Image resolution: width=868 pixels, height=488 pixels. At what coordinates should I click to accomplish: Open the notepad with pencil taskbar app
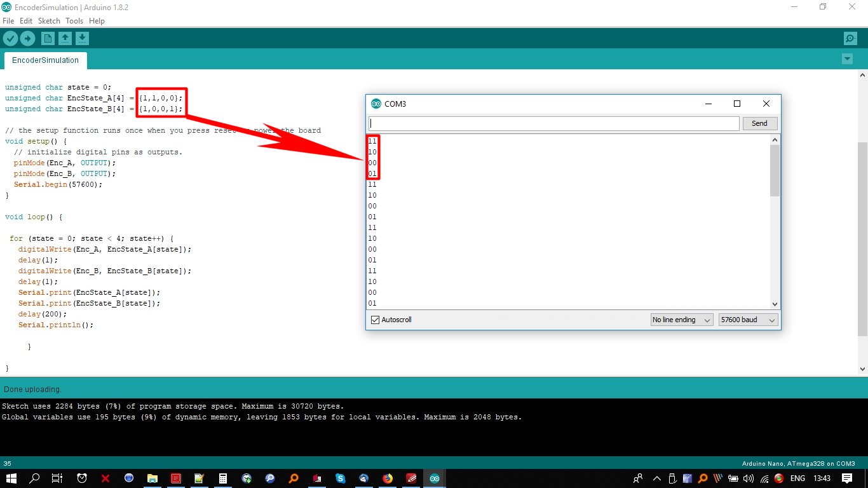click(x=200, y=478)
